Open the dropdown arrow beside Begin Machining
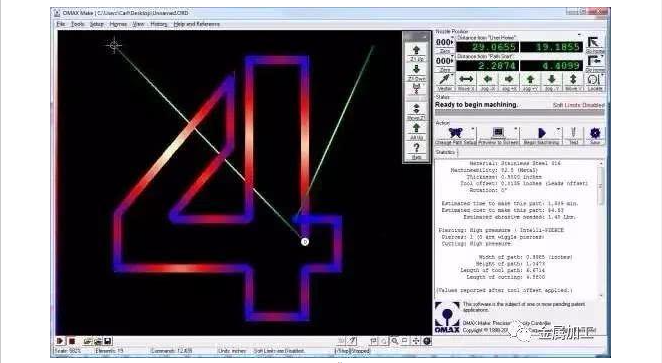Image resolution: width=662 pixels, height=363 pixels. pos(559,129)
